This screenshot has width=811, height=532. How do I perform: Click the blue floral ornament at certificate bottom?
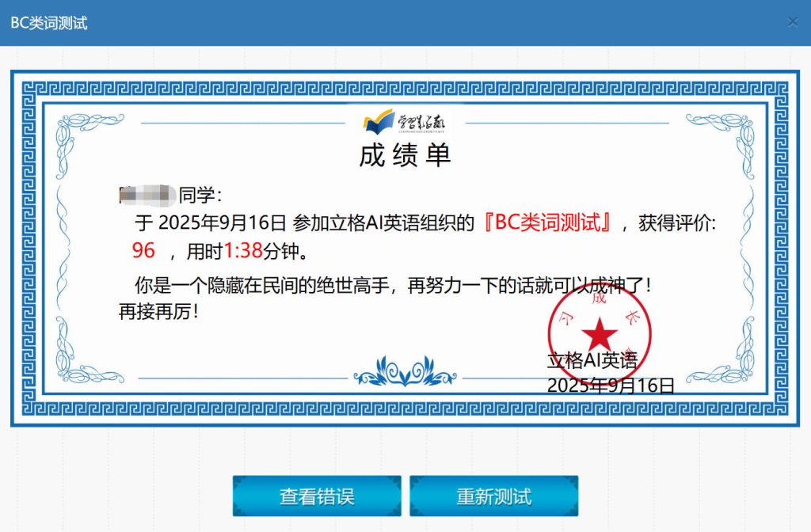[x=405, y=370]
